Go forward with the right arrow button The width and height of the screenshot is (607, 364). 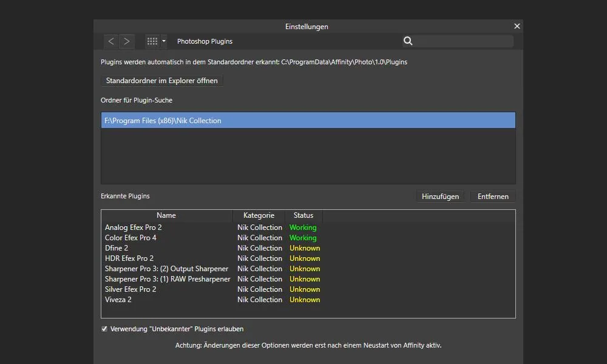127,41
